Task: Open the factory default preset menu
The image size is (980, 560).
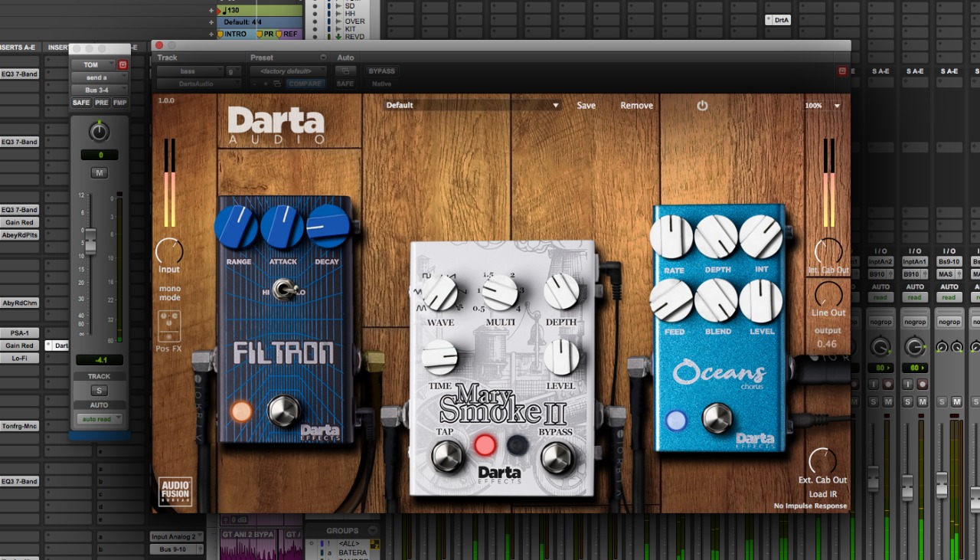Action: tap(288, 71)
